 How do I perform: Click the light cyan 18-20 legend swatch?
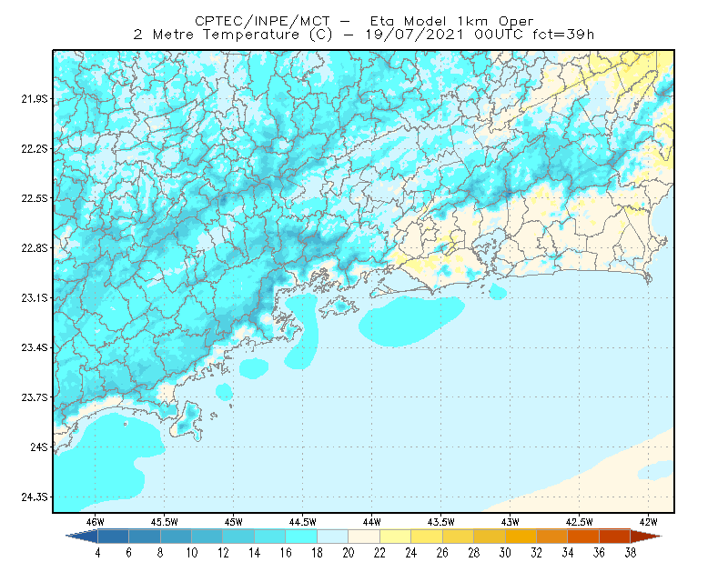[x=333, y=537]
